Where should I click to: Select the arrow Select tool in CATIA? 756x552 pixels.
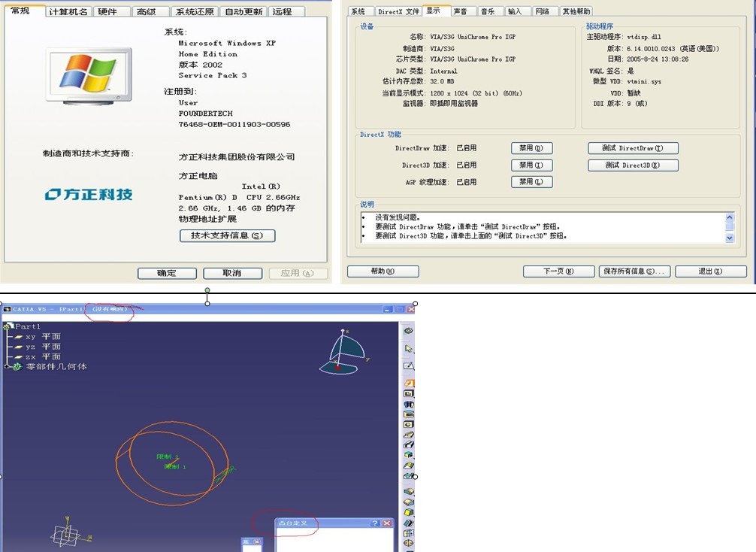408,348
